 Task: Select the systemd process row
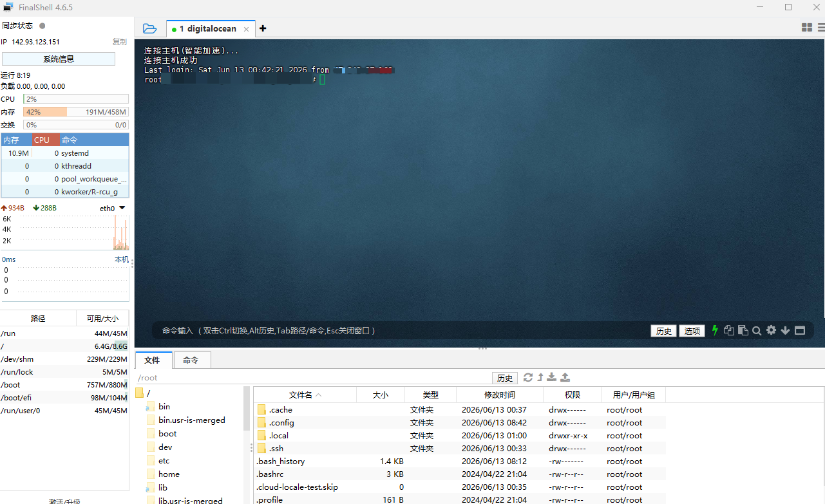tap(65, 153)
